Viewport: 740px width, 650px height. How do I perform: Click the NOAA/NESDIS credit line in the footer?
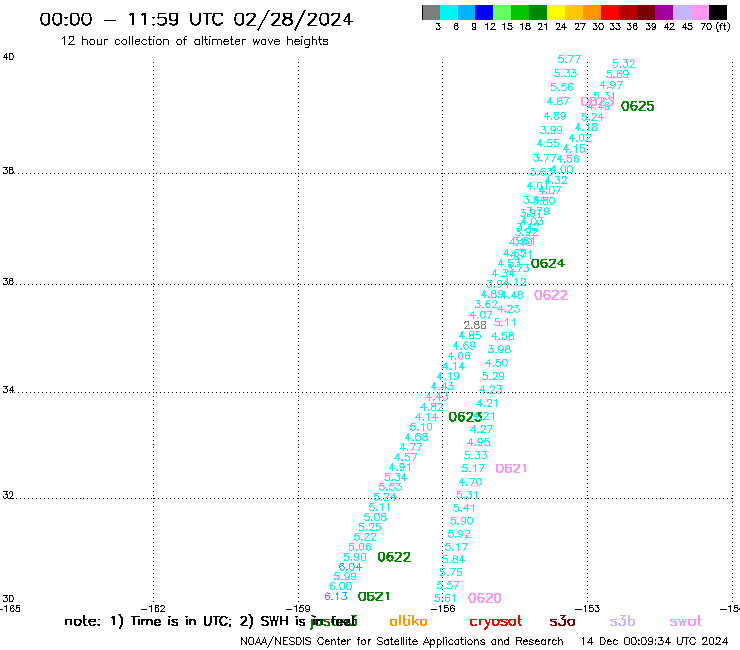[402, 642]
